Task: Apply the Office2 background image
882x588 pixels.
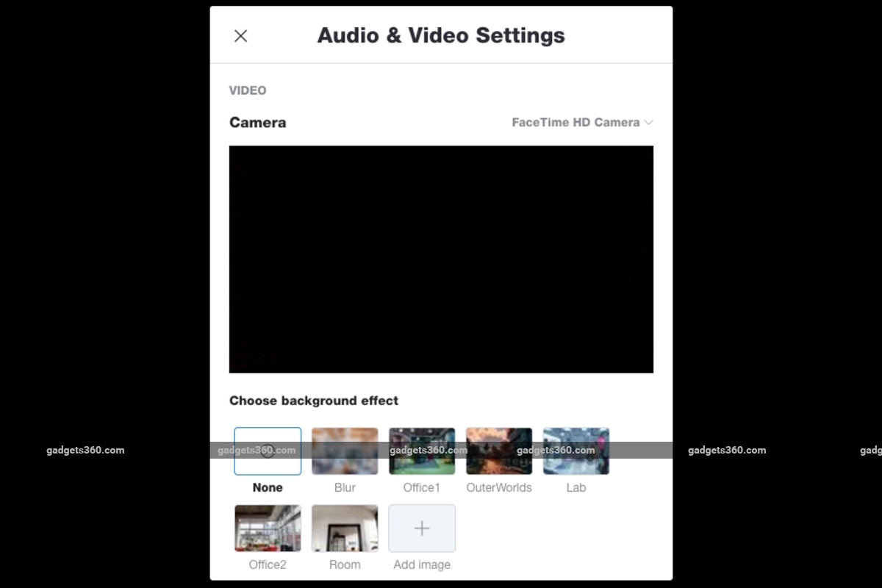Action: click(x=268, y=528)
